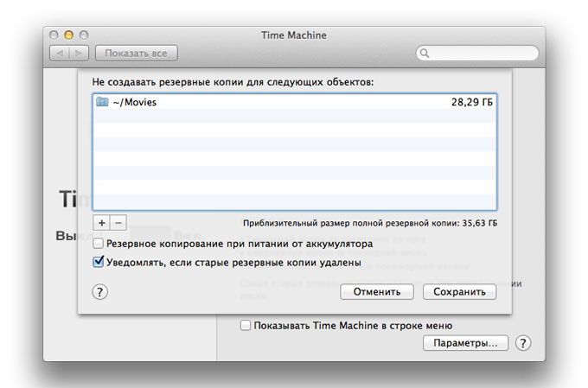The height and width of the screenshot is (388, 588).
Task: Click the magnifier icon in the search field
Action: tap(424, 54)
